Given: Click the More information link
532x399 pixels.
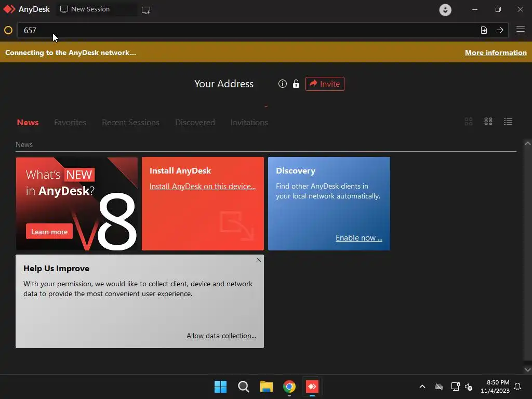Looking at the screenshot, I should point(496,52).
